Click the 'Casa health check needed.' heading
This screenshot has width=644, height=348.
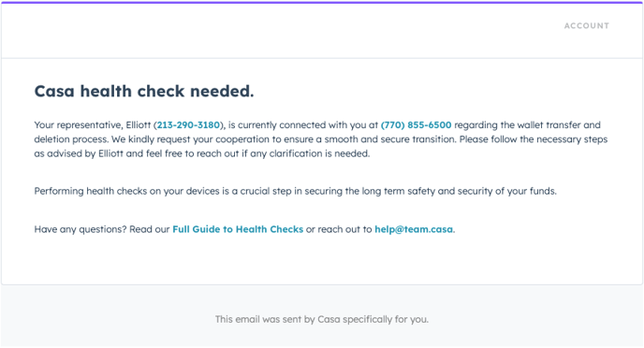point(144,91)
